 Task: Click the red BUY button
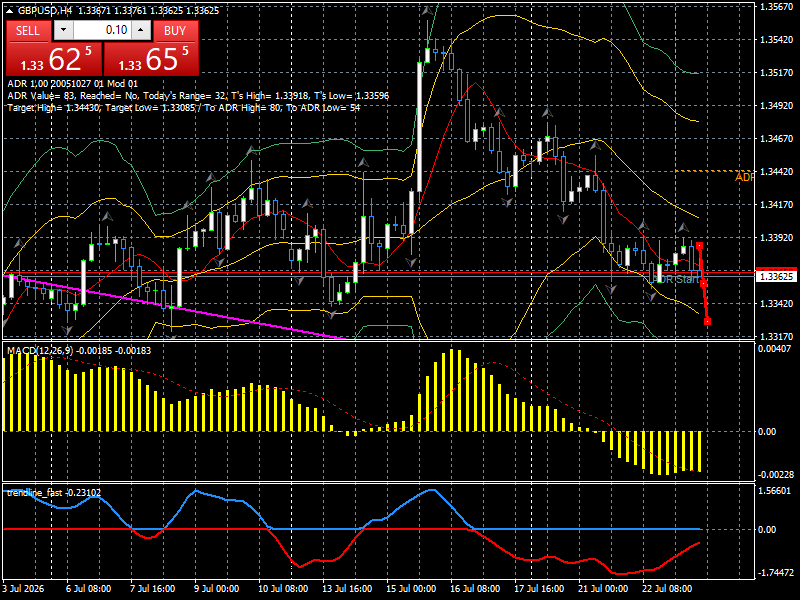pos(175,31)
